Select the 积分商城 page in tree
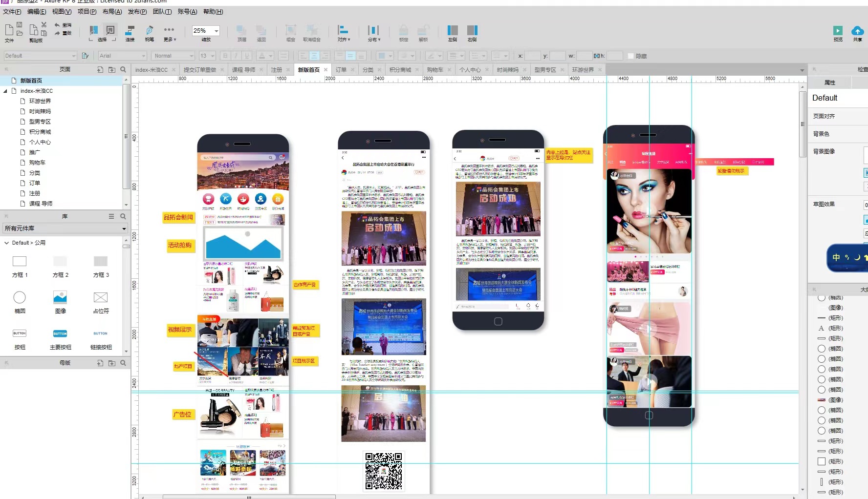868x499 pixels. pyautogui.click(x=40, y=132)
